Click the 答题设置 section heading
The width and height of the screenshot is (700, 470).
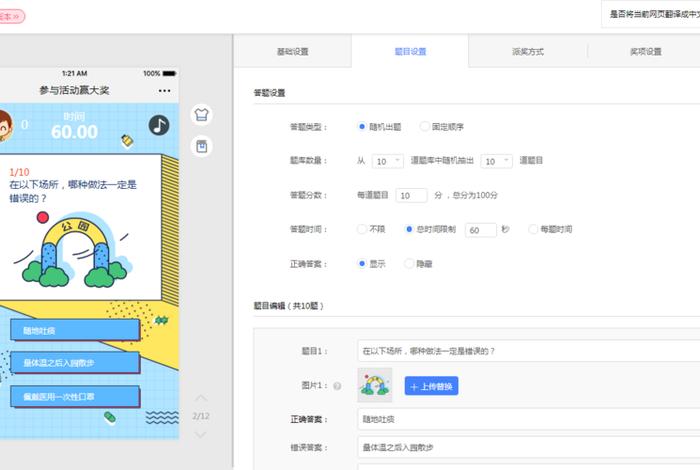tap(269, 93)
